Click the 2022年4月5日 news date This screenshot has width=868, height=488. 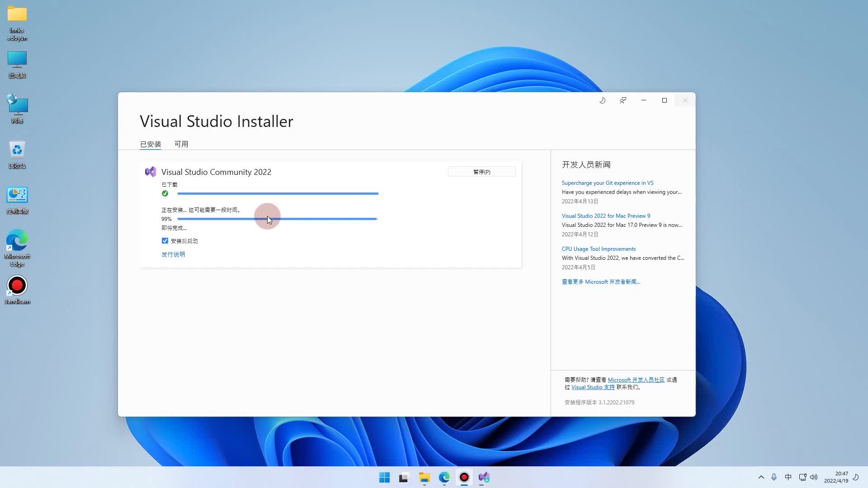579,267
